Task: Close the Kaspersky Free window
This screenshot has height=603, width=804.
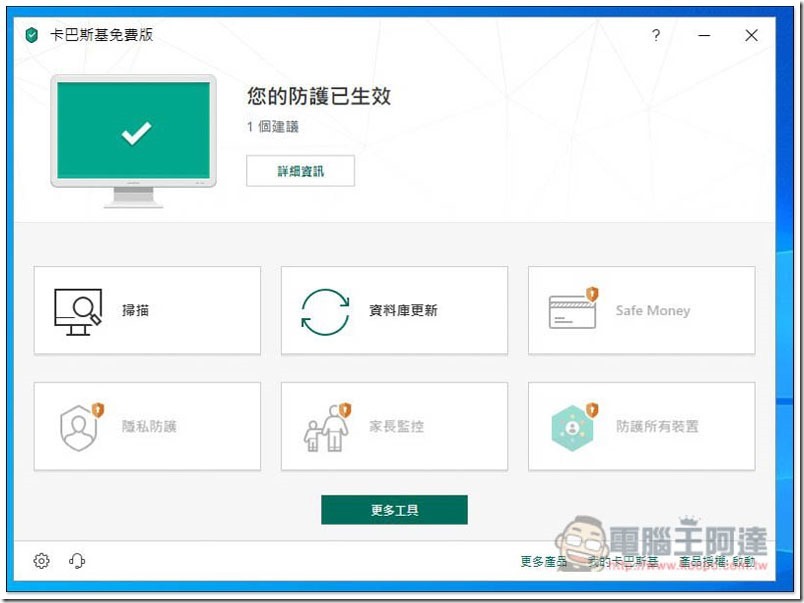Action: (751, 35)
